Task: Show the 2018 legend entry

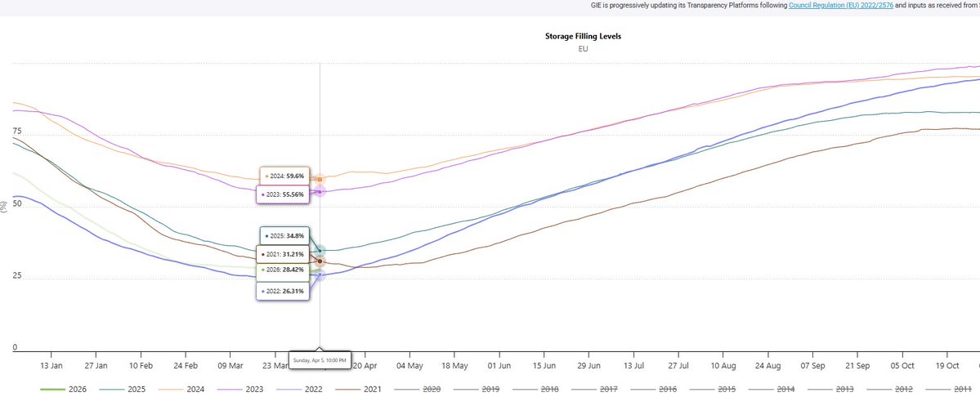Action: 536,389
